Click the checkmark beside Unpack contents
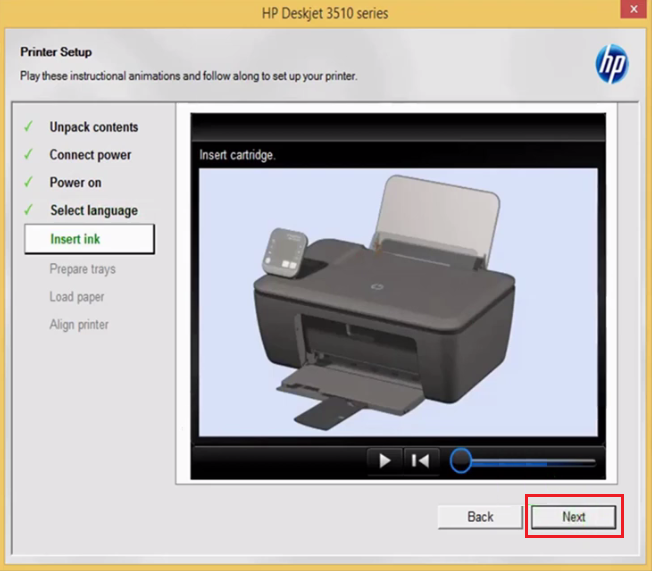653x572 pixels. [28, 126]
